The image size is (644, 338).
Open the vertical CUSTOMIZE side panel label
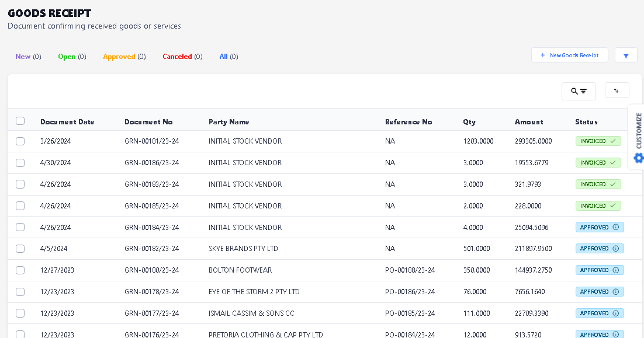638,130
